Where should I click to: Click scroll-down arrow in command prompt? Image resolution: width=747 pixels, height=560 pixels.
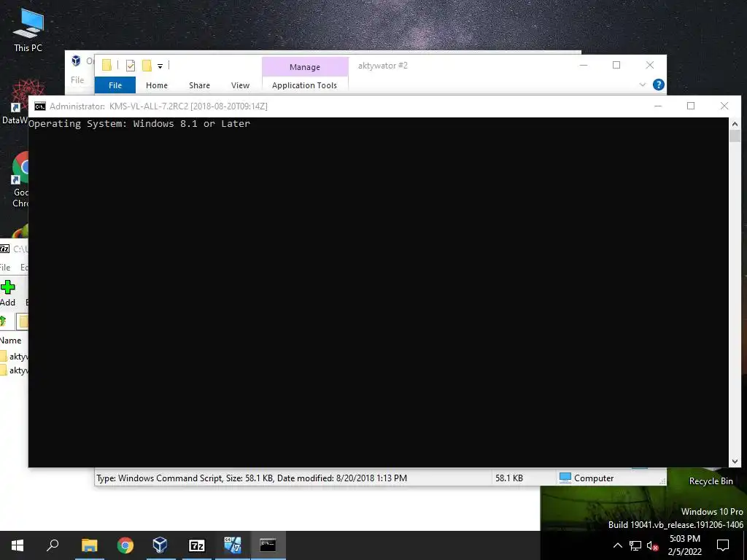[735, 462]
